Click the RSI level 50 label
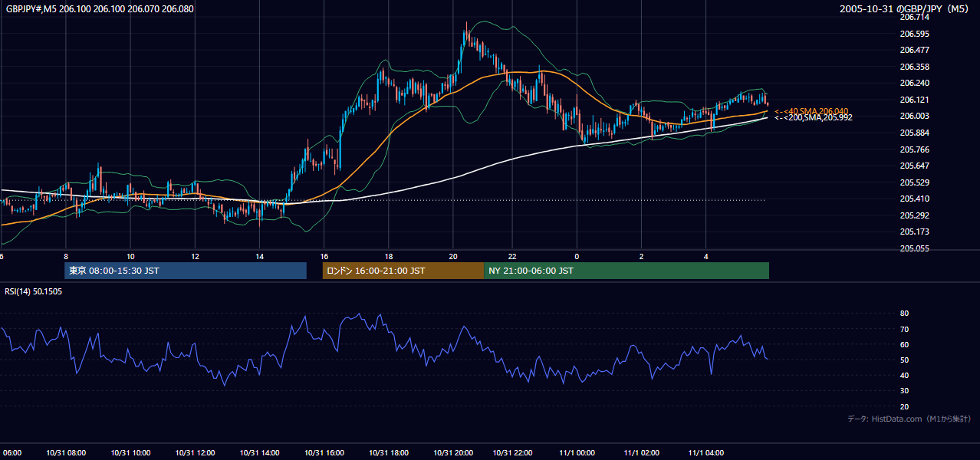The height and width of the screenshot is (460, 980). pyautogui.click(x=904, y=360)
